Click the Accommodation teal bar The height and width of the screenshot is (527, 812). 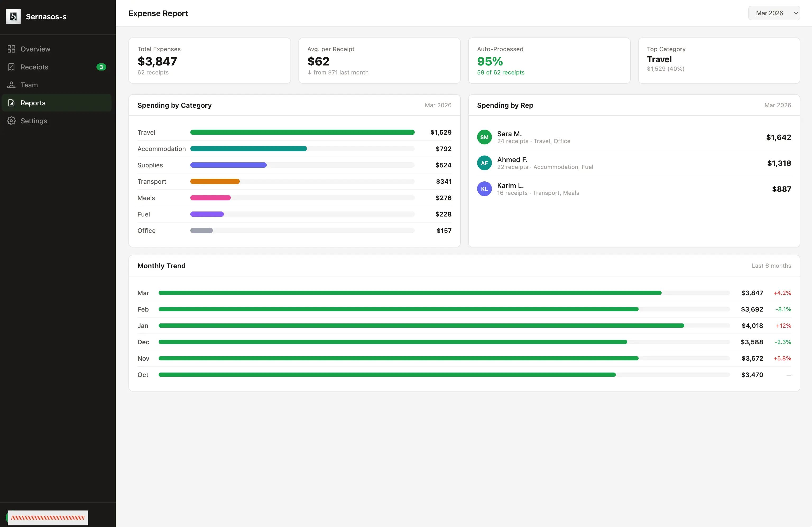[248, 149]
